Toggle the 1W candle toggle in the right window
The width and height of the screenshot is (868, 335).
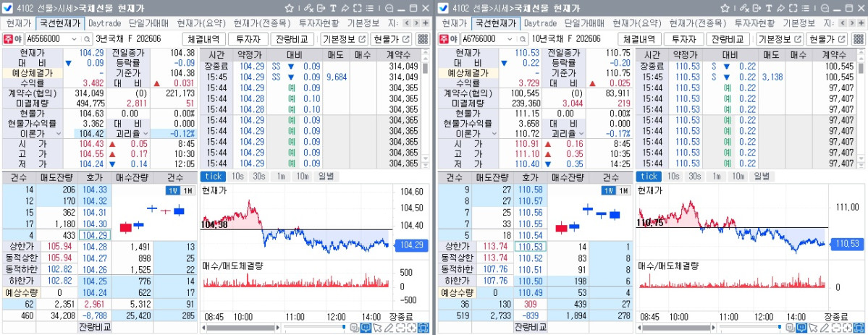pos(608,190)
